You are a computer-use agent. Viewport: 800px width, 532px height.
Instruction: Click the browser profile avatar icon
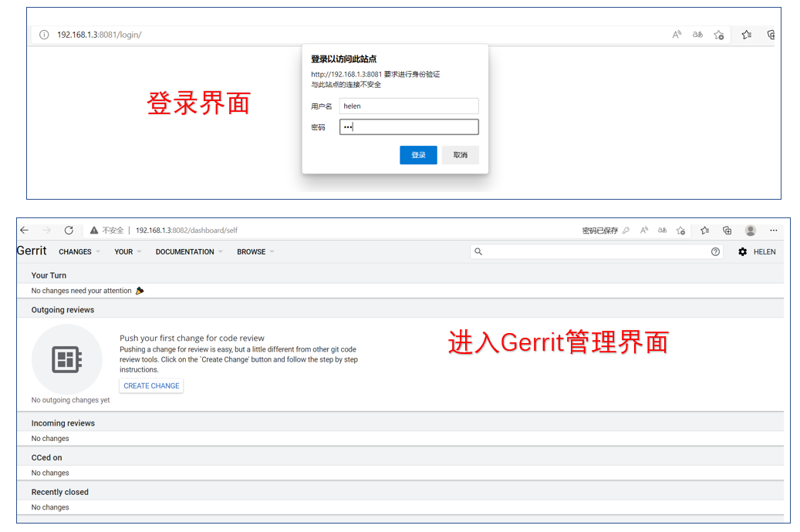[x=750, y=230]
